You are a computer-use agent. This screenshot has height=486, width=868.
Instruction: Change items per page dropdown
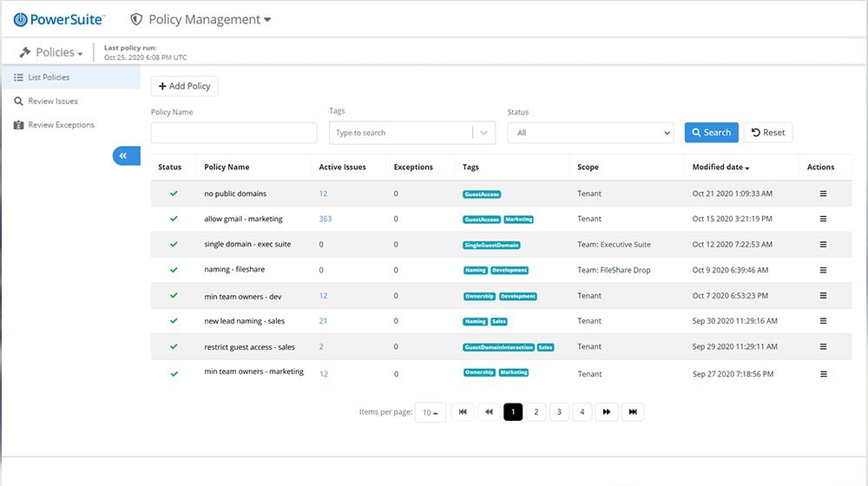pos(431,412)
